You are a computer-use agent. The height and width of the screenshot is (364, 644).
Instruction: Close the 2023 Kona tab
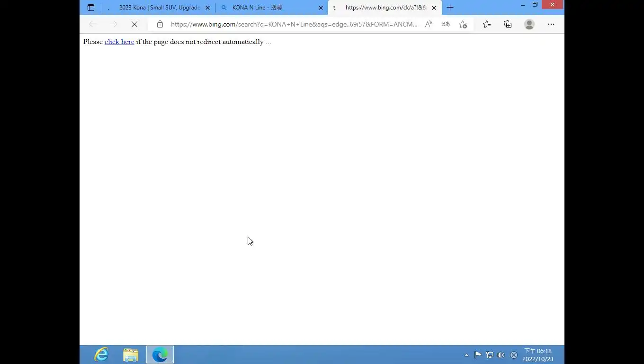(207, 8)
